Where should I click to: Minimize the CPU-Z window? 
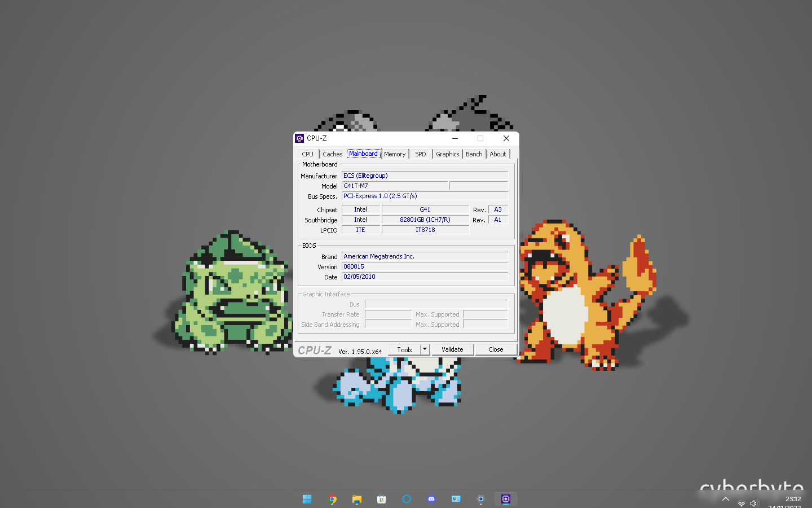tap(455, 138)
